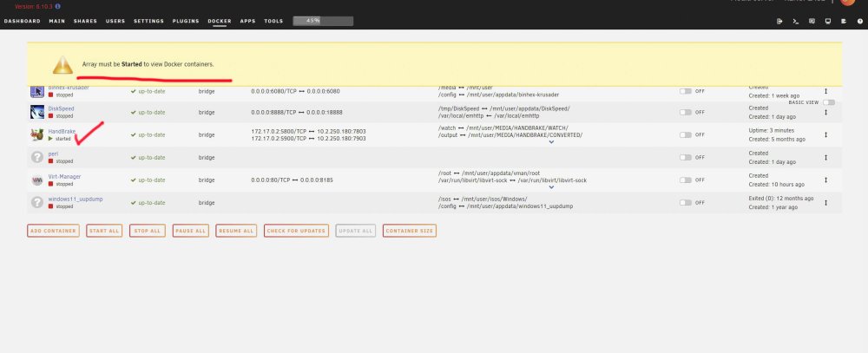
Task: Open the Plugins menu
Action: [x=186, y=21]
